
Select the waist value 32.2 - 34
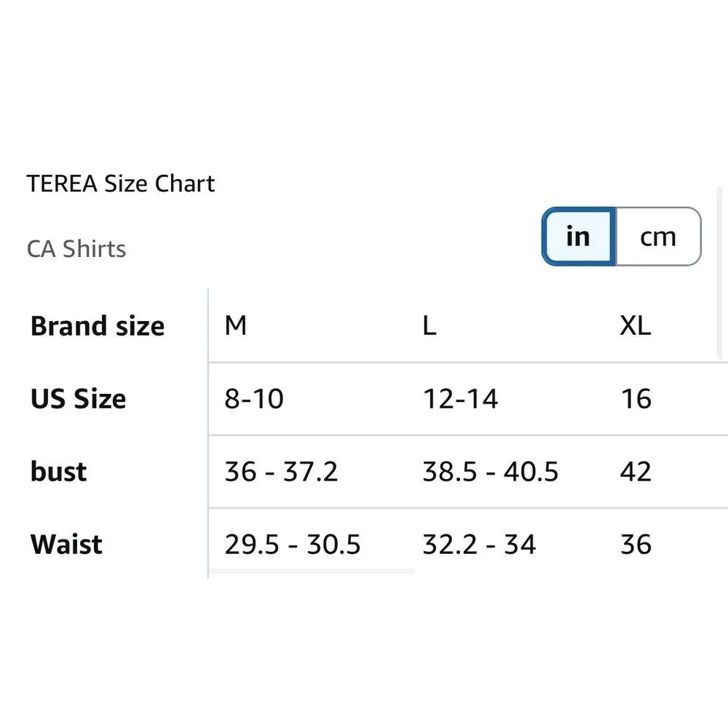pos(479,545)
